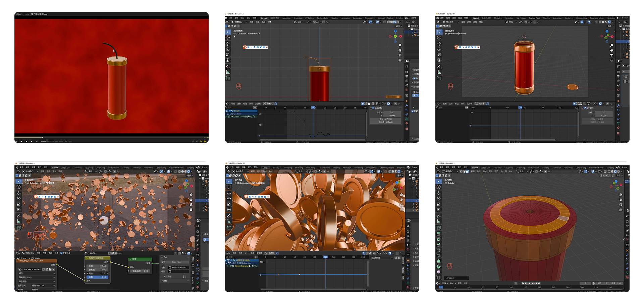644x305 pixels.
Task: Expand the Object Transform channel in the NurbsPath graph editor
Action: [227, 117]
